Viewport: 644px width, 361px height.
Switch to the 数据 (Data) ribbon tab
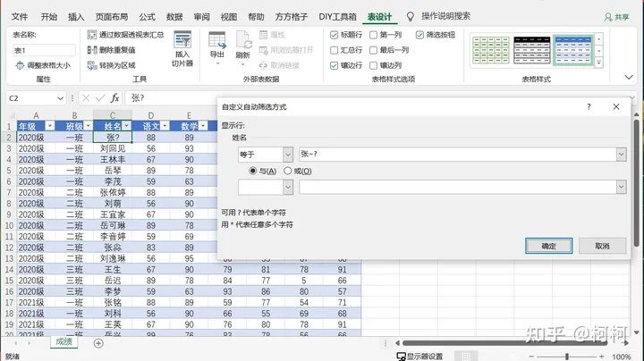point(174,16)
